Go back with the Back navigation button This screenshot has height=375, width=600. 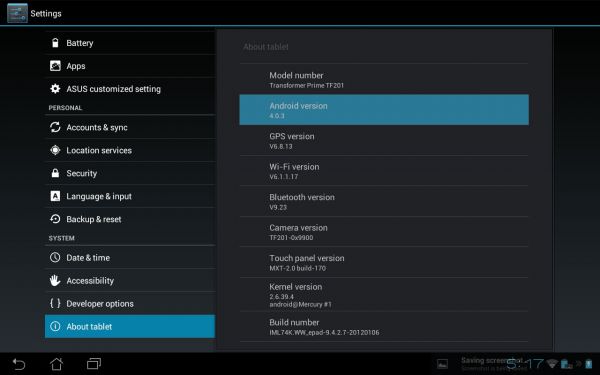pyautogui.click(x=18, y=364)
